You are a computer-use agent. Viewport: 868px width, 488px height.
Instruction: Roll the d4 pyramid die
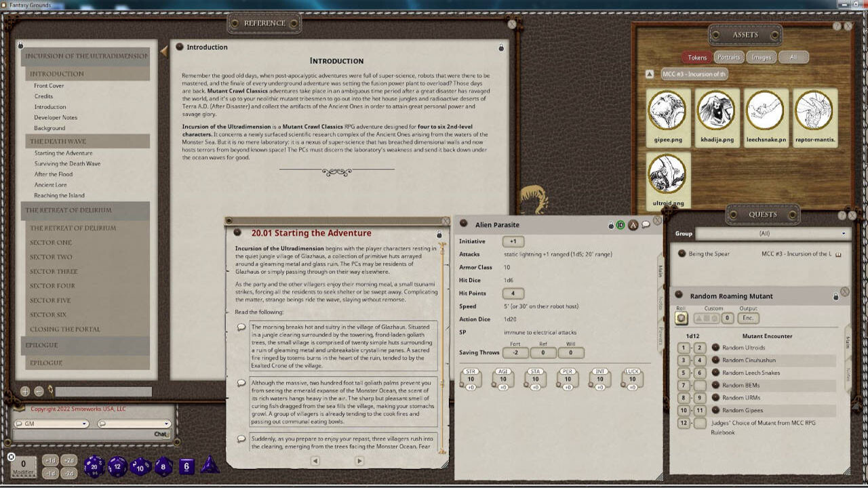point(209,466)
